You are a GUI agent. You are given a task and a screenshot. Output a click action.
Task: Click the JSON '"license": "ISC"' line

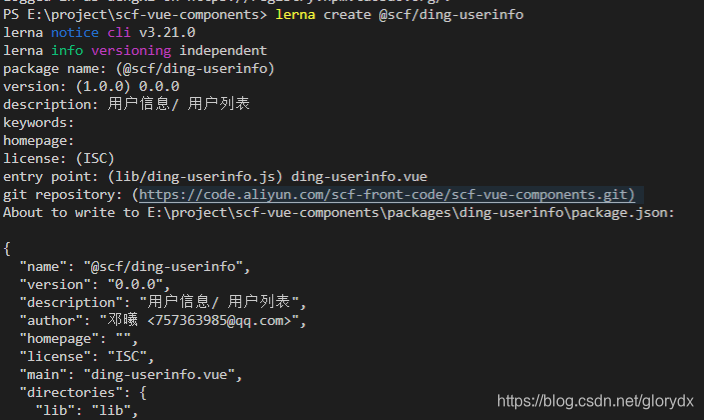coord(87,357)
